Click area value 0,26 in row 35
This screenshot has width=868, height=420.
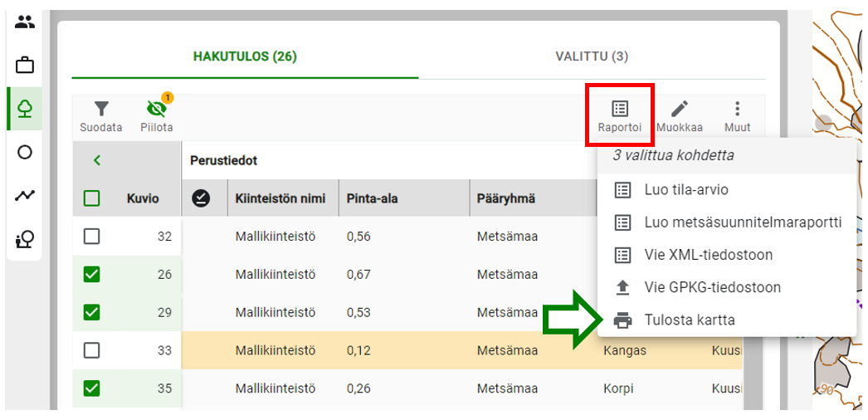(x=358, y=388)
